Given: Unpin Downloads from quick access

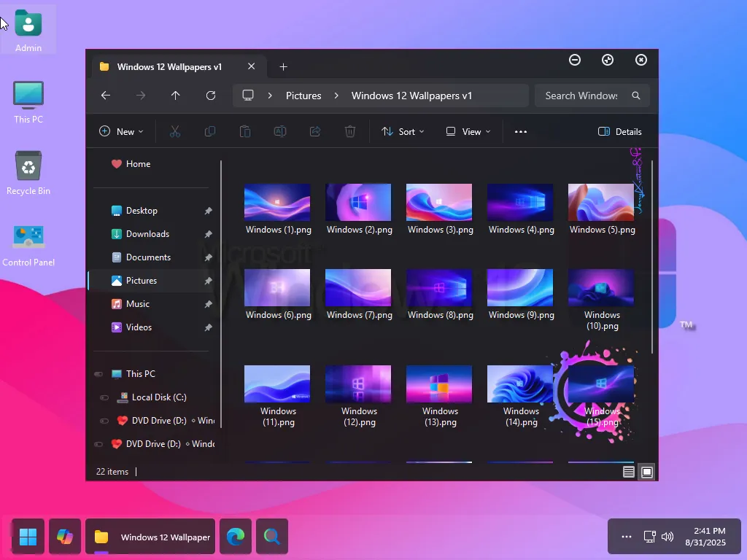Looking at the screenshot, I should [x=208, y=234].
